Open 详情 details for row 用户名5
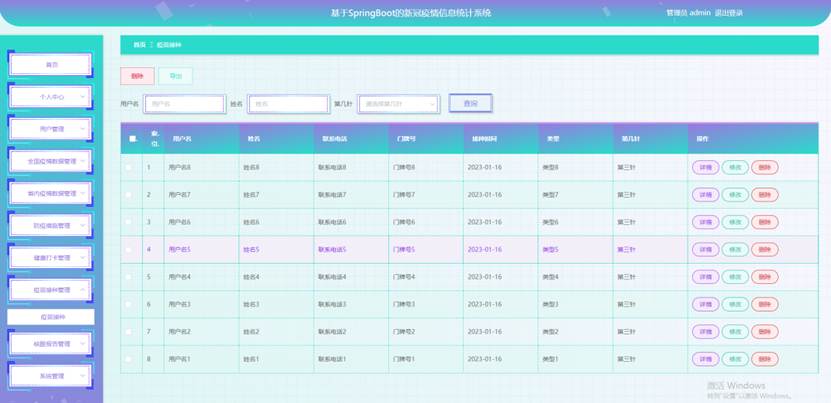Image resolution: width=831 pixels, height=403 pixels. tap(705, 250)
